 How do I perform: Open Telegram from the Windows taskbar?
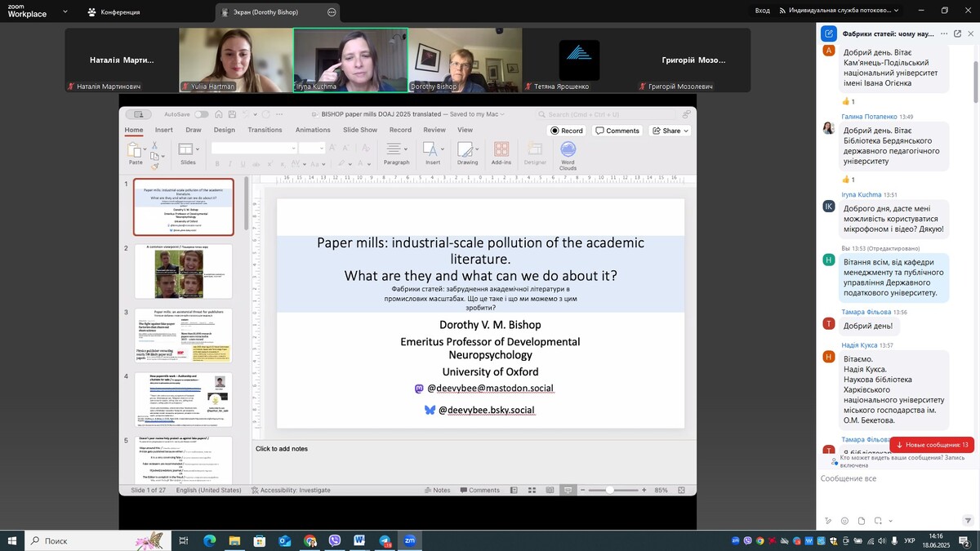(x=385, y=540)
